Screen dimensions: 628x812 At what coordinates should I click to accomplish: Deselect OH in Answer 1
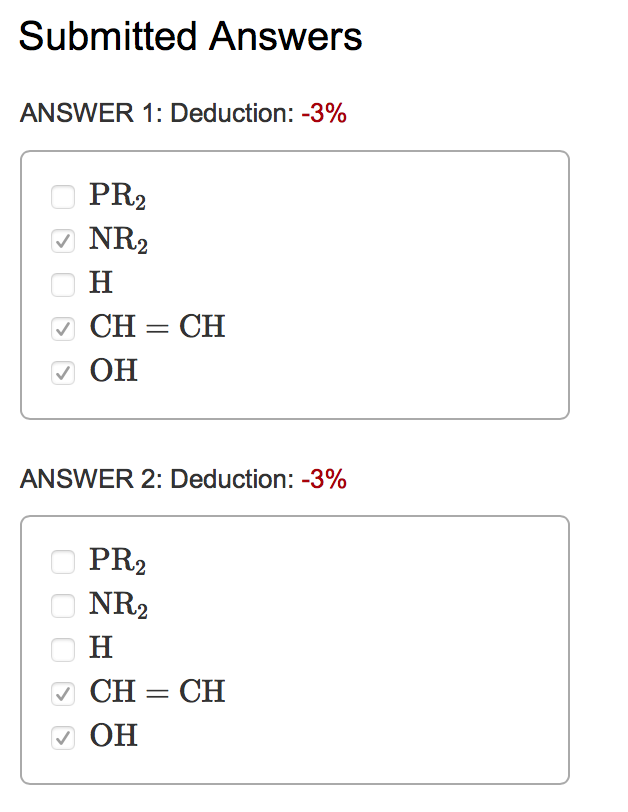(x=62, y=371)
